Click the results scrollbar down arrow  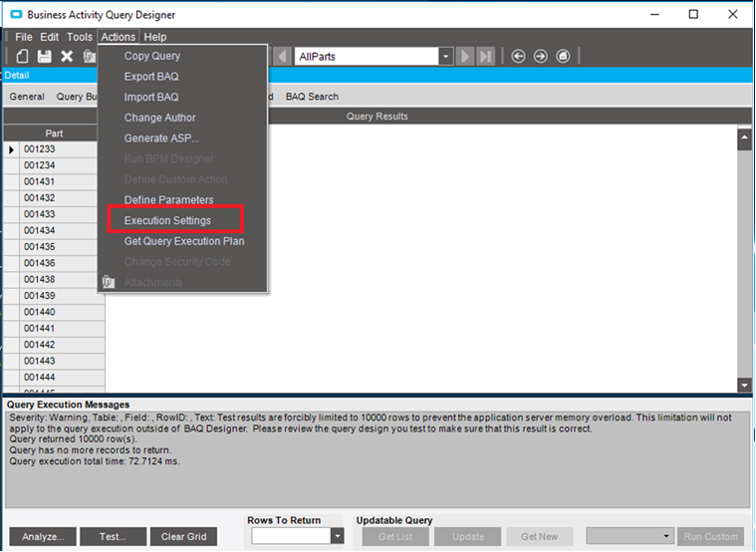click(x=744, y=385)
